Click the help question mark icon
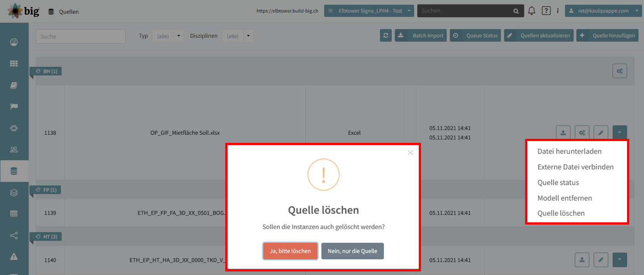Screen dimensions: 644x275 pos(546,10)
